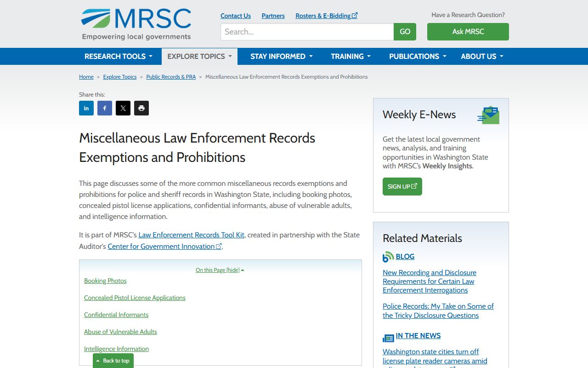
Task: Click the MRSC logo
Action: [136, 24]
